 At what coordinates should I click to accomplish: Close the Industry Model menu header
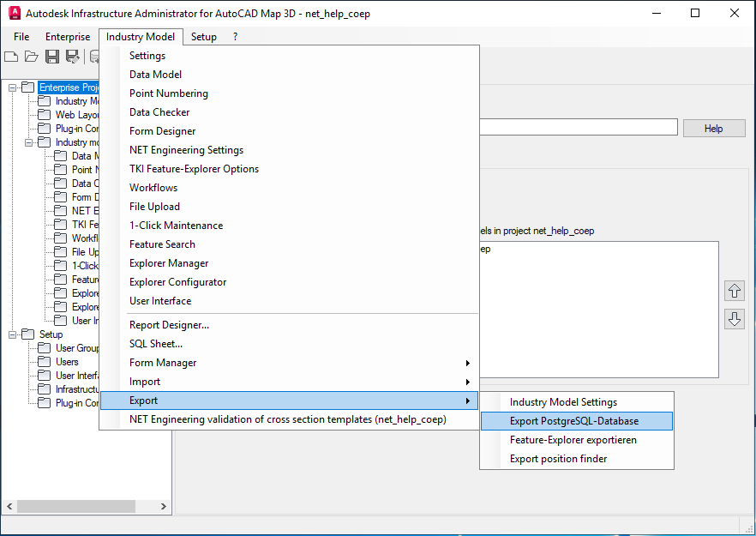[141, 37]
